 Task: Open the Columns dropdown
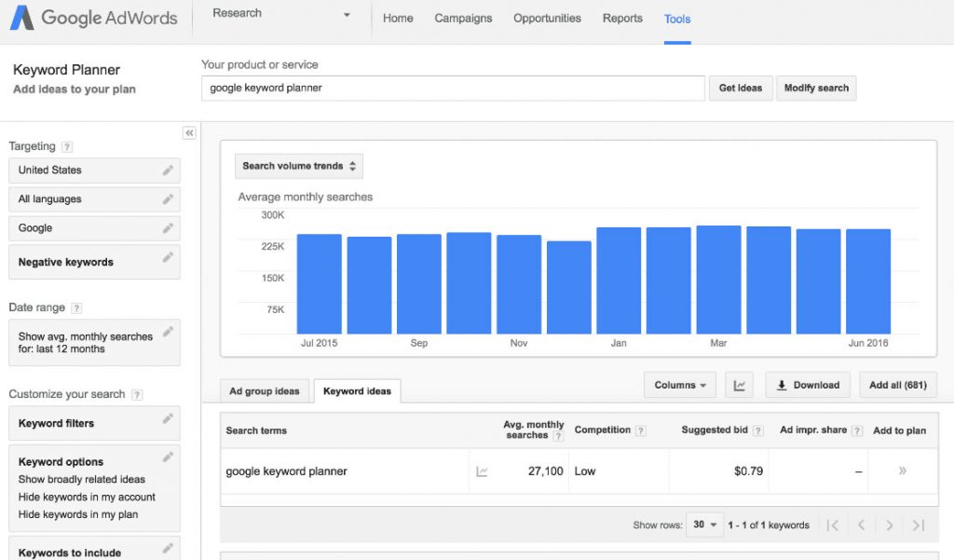(679, 386)
